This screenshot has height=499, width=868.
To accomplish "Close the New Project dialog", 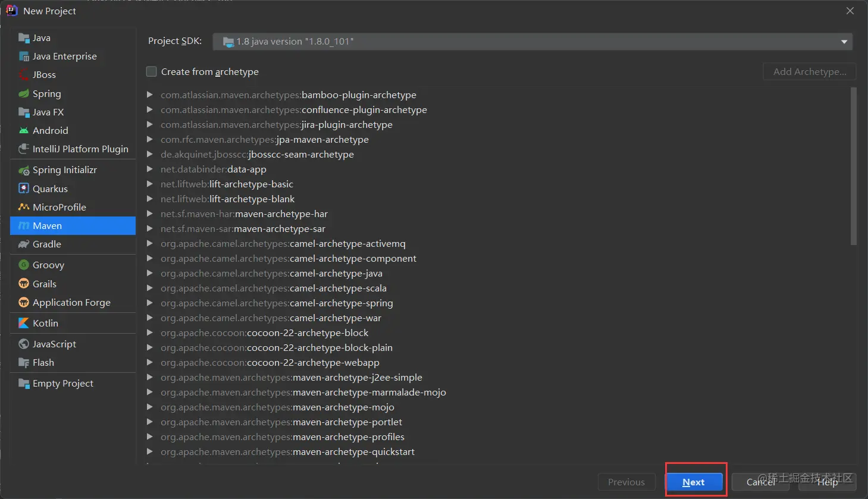I will click(x=850, y=11).
